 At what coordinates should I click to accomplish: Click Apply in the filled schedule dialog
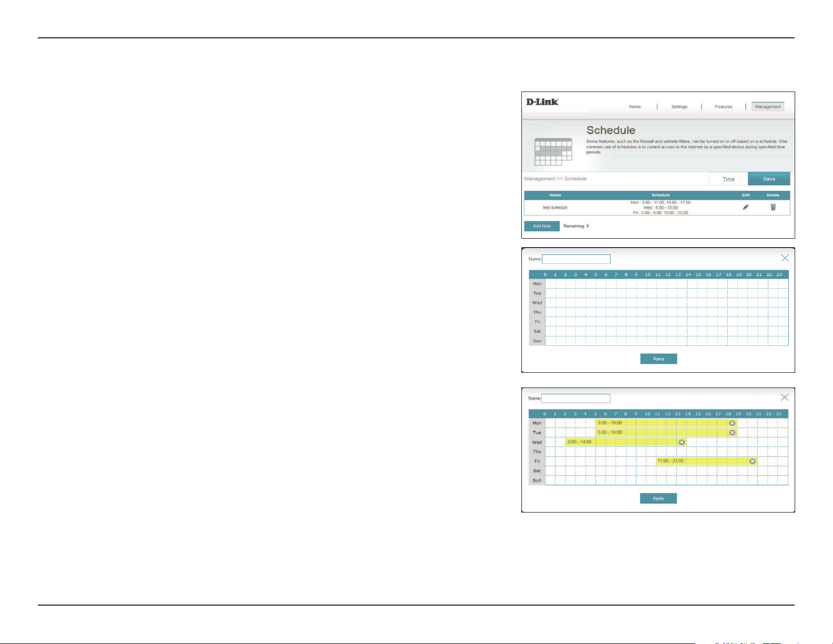(x=658, y=498)
